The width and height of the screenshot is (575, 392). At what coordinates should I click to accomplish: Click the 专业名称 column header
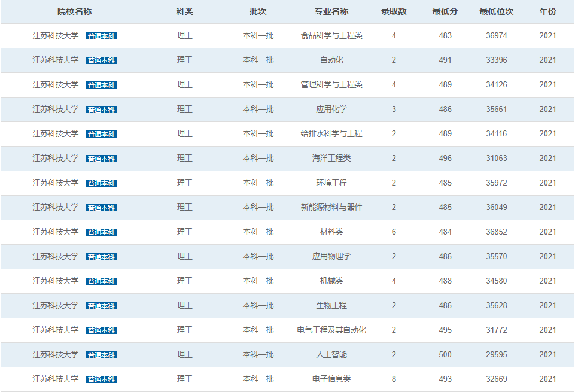331,12
